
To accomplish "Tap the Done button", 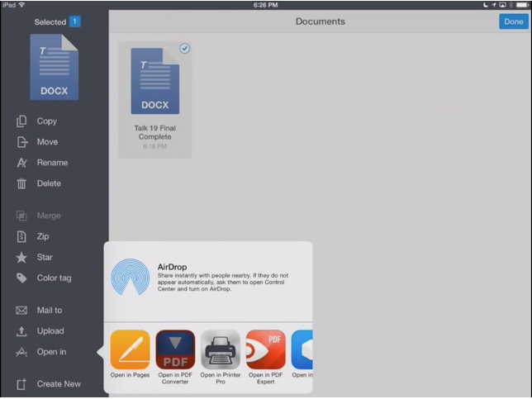I will 513,21.
